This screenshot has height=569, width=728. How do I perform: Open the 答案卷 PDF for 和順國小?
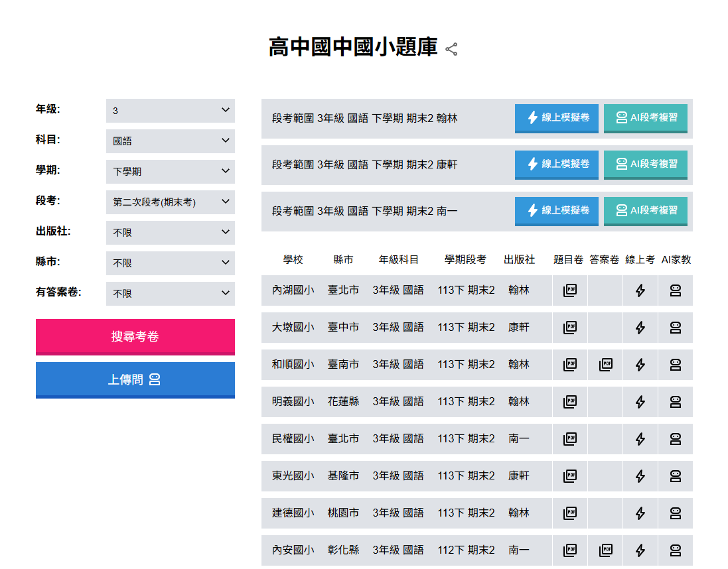pyautogui.click(x=605, y=364)
